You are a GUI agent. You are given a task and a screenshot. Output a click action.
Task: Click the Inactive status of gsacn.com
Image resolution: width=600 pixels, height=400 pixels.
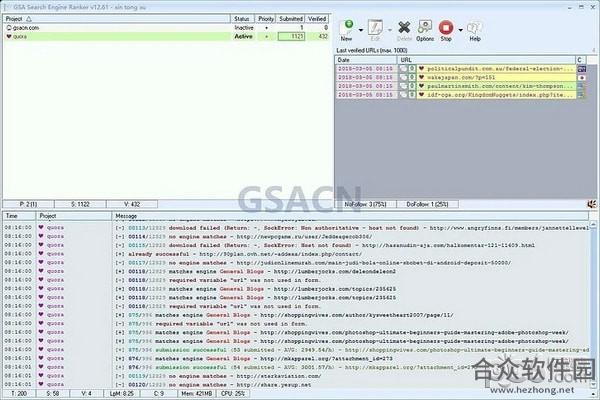pyautogui.click(x=244, y=28)
